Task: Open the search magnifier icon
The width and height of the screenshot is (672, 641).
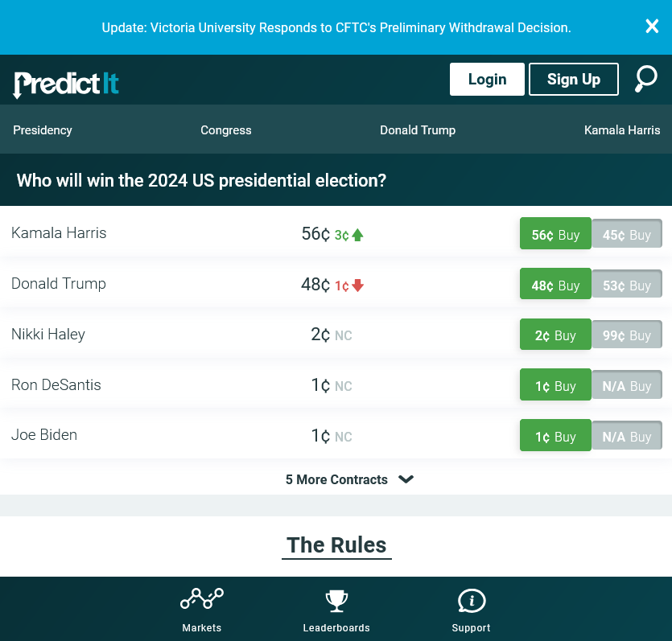Action: pos(645,79)
